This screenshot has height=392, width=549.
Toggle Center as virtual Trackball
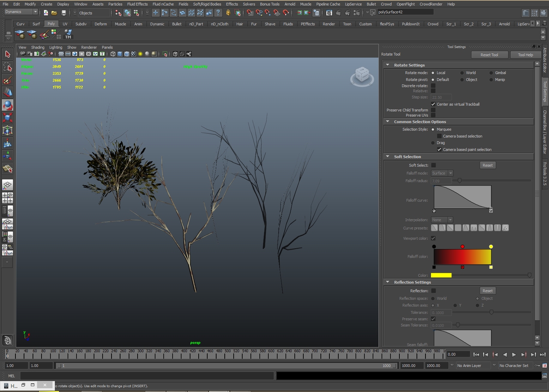[433, 104]
